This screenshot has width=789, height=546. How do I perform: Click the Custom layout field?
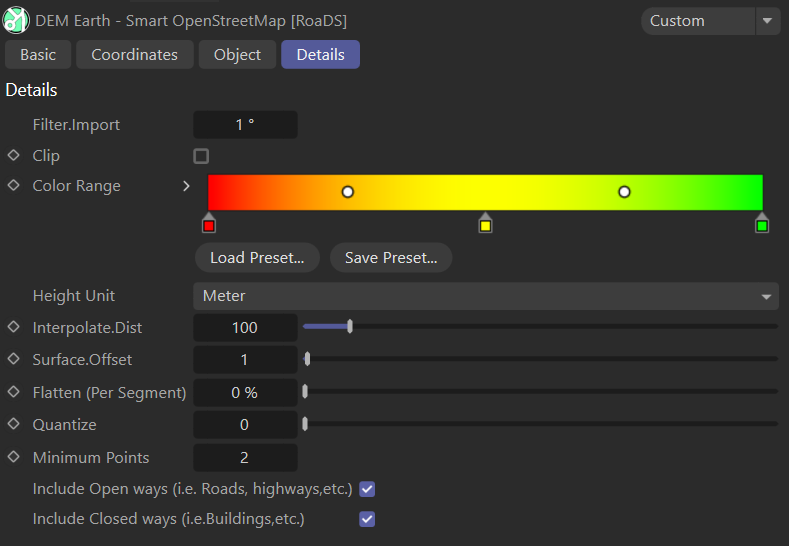698,21
